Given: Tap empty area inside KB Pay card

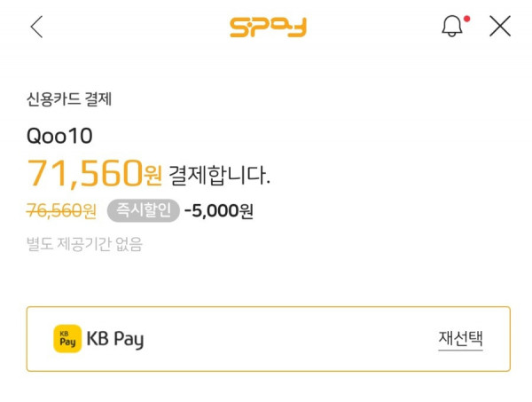Looking at the screenshot, I should coord(288,339).
